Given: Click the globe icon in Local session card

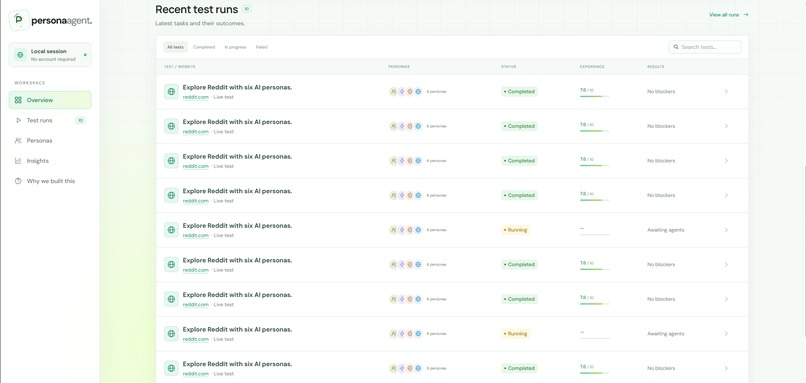Looking at the screenshot, I should coord(20,55).
